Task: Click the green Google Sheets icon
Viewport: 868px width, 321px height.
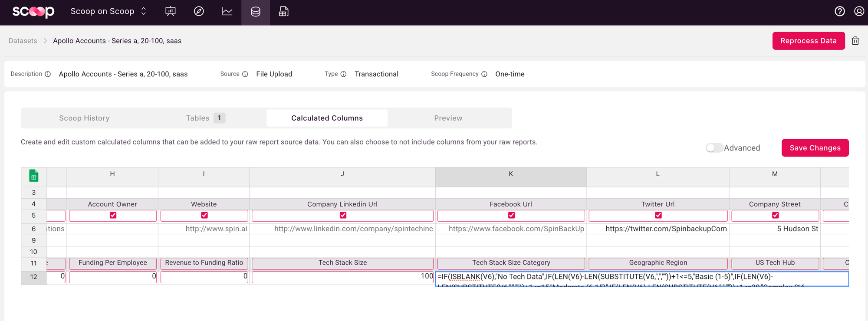Action: click(x=34, y=176)
